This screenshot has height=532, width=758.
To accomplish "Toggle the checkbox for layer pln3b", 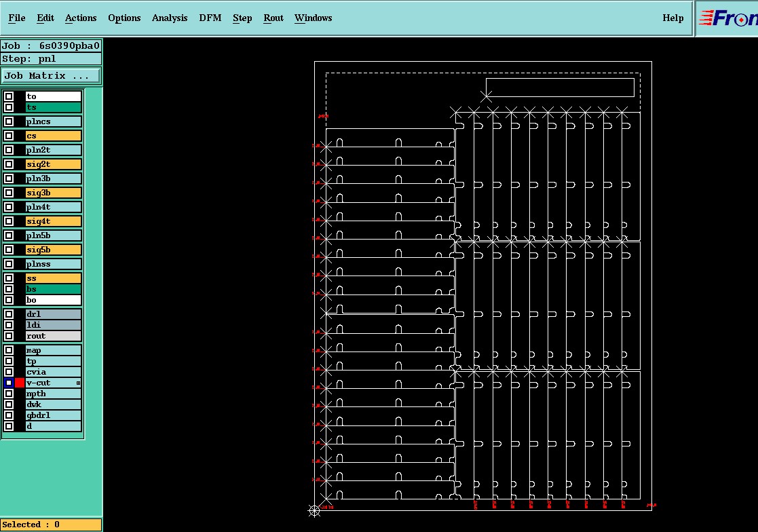I will pos(9,178).
